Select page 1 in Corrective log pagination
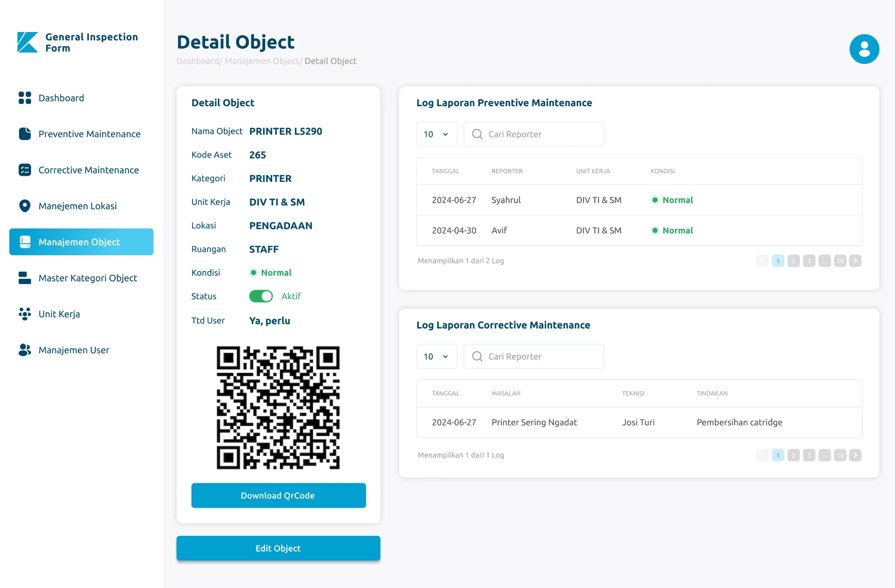 (778, 455)
